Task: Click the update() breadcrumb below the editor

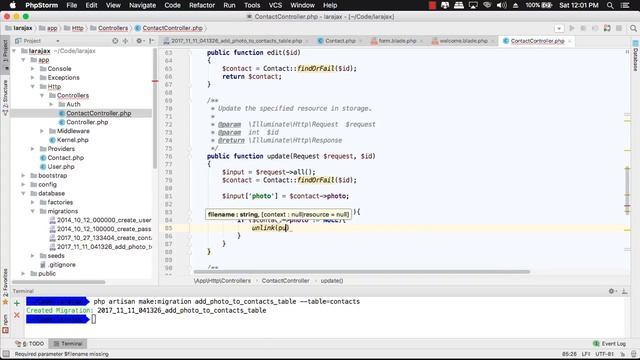Action: [x=332, y=281]
